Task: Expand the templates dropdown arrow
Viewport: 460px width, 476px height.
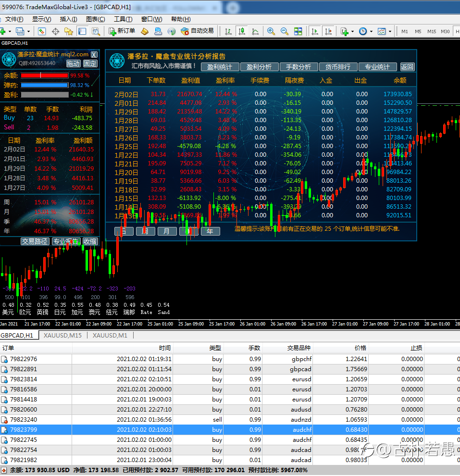Action: [390, 31]
